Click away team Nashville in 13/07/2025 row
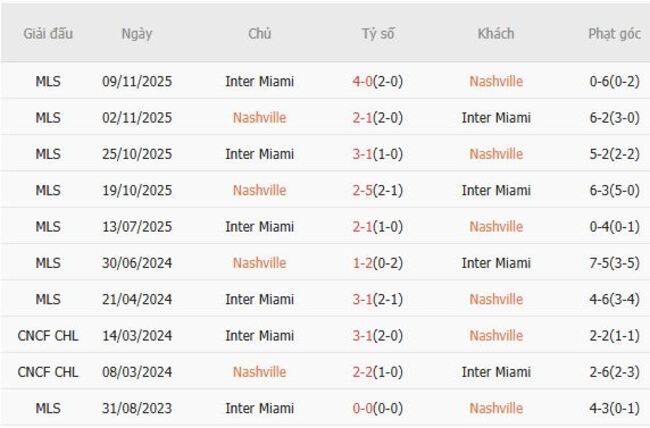 496,227
